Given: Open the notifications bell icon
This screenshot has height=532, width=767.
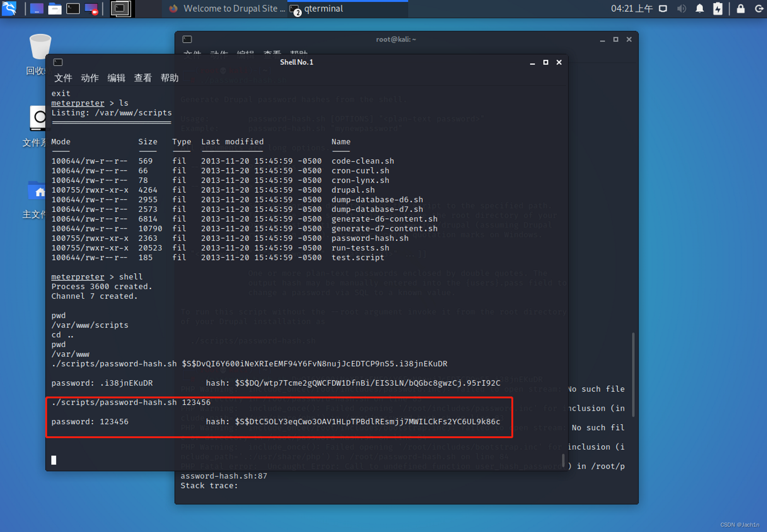Looking at the screenshot, I should tap(699, 9).
